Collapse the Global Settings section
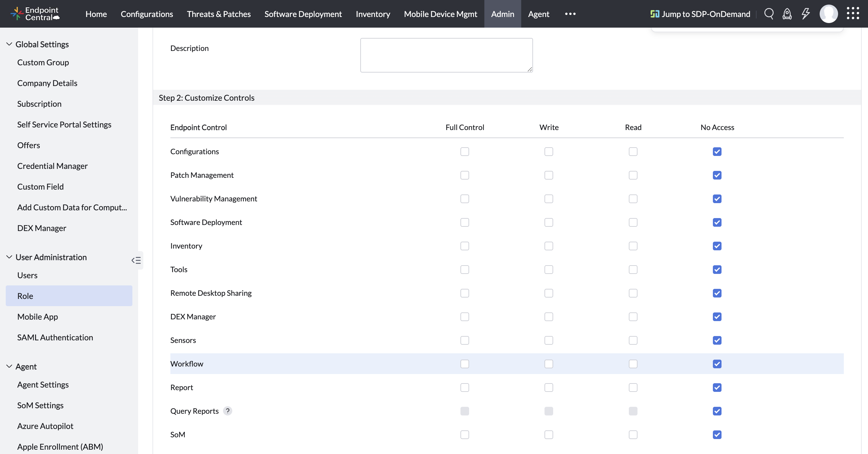868x454 pixels. [x=9, y=44]
